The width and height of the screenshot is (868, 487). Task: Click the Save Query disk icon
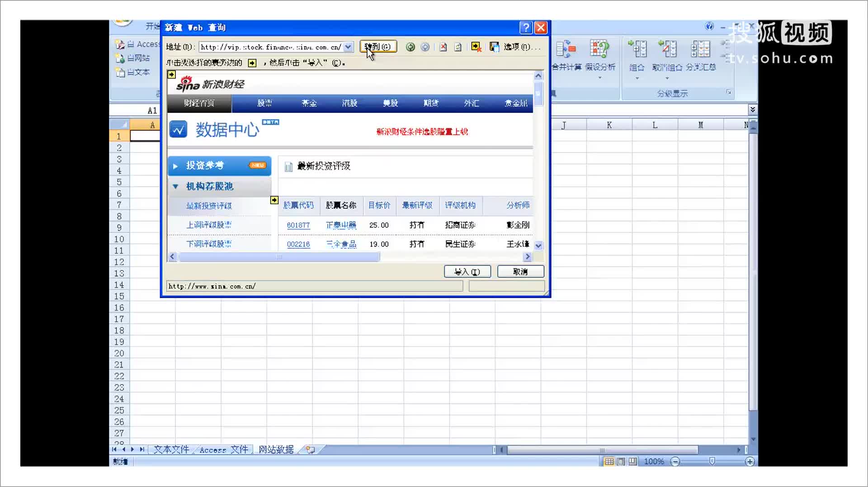tap(494, 47)
